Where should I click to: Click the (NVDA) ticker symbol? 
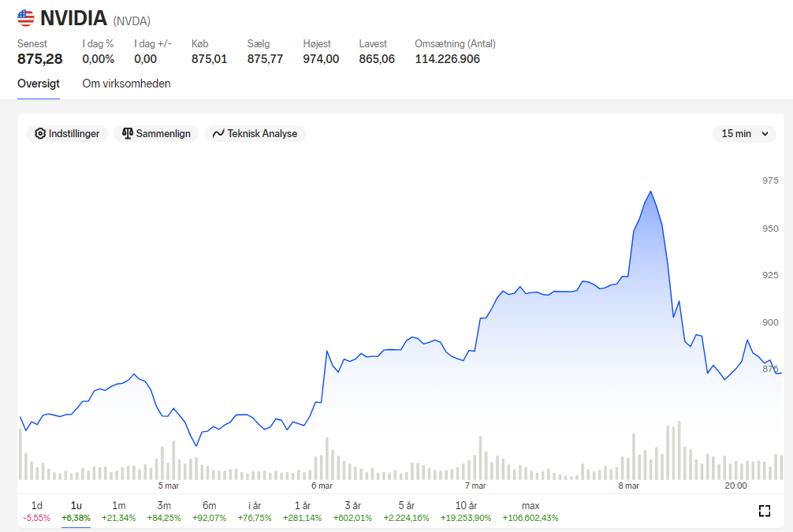pyautogui.click(x=132, y=21)
